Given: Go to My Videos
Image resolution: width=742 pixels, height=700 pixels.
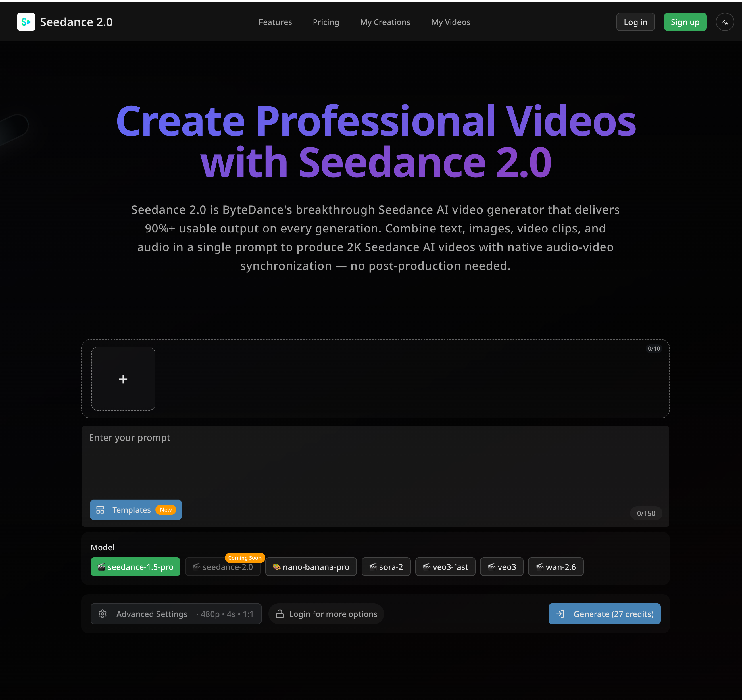Looking at the screenshot, I should pos(451,22).
